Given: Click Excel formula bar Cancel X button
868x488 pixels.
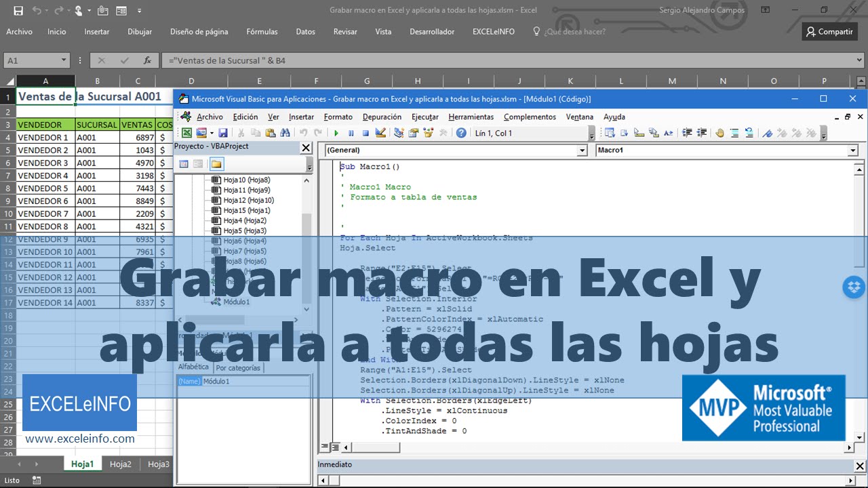Looking at the screenshot, I should [x=102, y=60].
